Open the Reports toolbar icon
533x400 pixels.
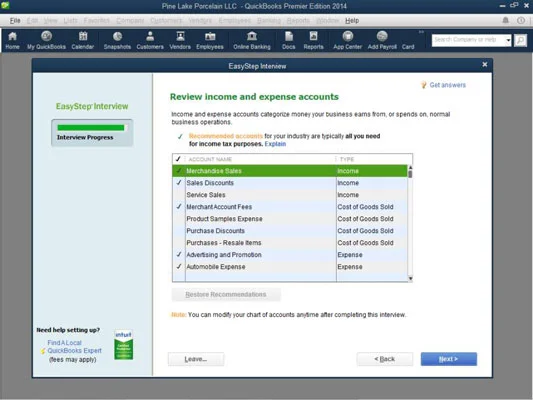tap(313, 40)
